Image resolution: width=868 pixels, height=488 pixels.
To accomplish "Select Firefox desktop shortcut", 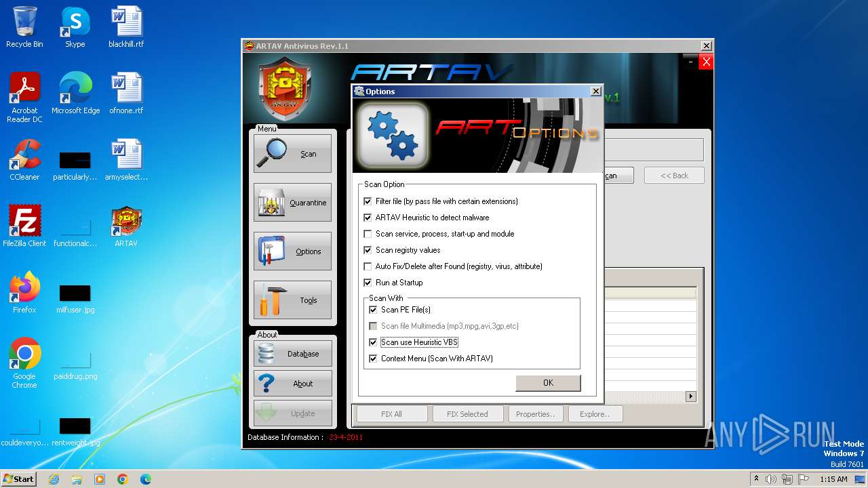I will point(24,293).
